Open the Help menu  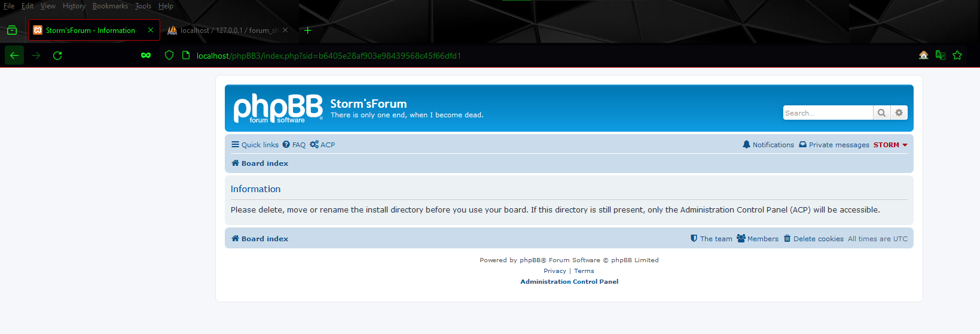(x=166, y=6)
